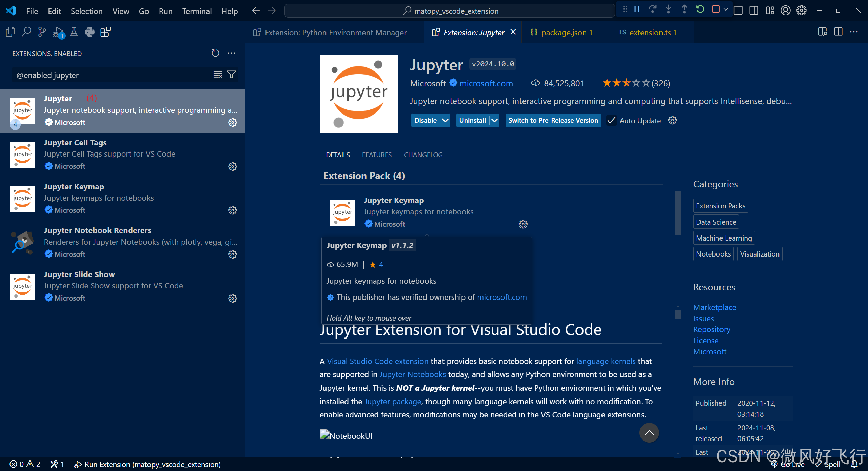868x471 pixels.
Task: Expand the Uninstall button dropdown arrow
Action: (x=494, y=120)
